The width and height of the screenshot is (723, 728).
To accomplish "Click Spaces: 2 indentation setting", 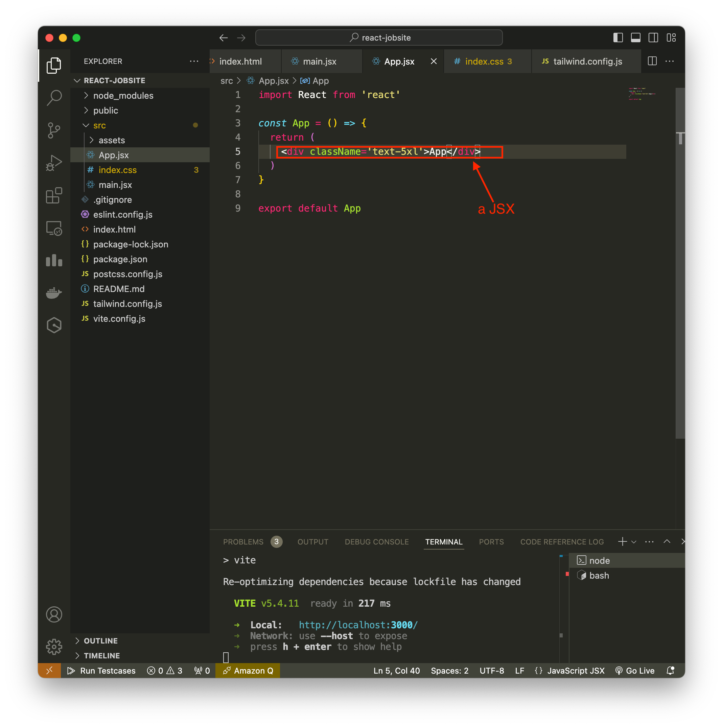I will [x=450, y=671].
